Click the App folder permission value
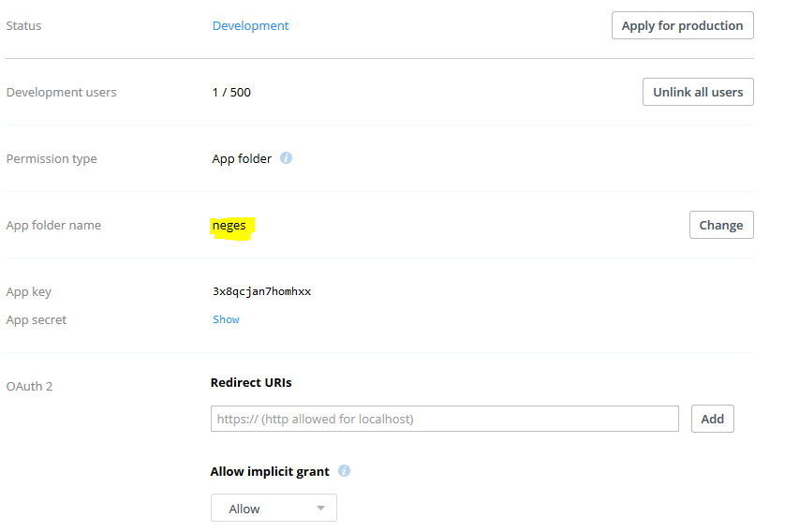Viewport: 799px width, 532px height. [242, 159]
